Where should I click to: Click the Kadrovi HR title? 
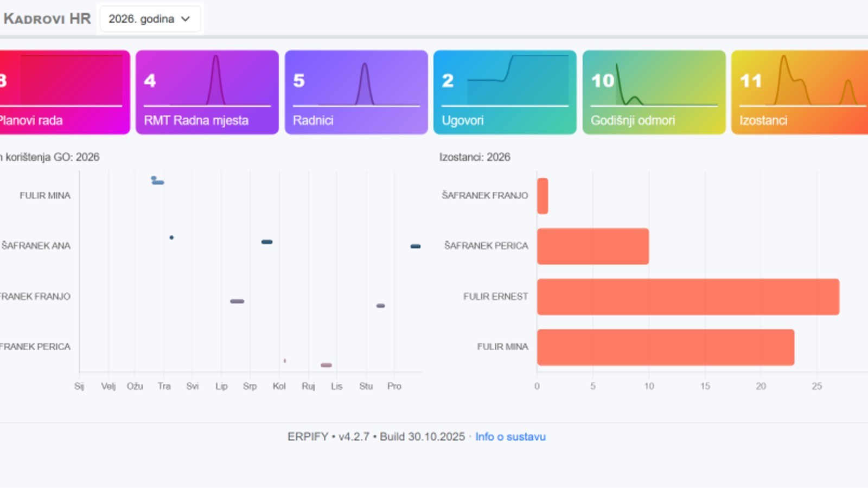pos(47,18)
